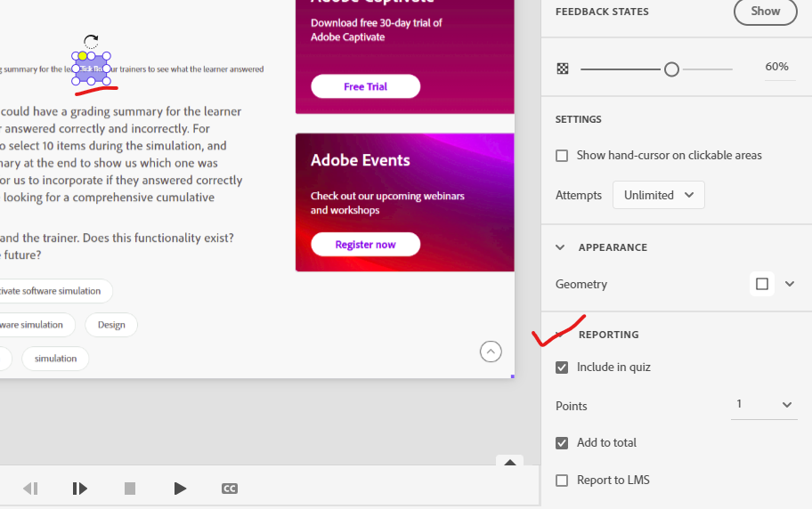Open the Points value dropdown

click(x=764, y=405)
